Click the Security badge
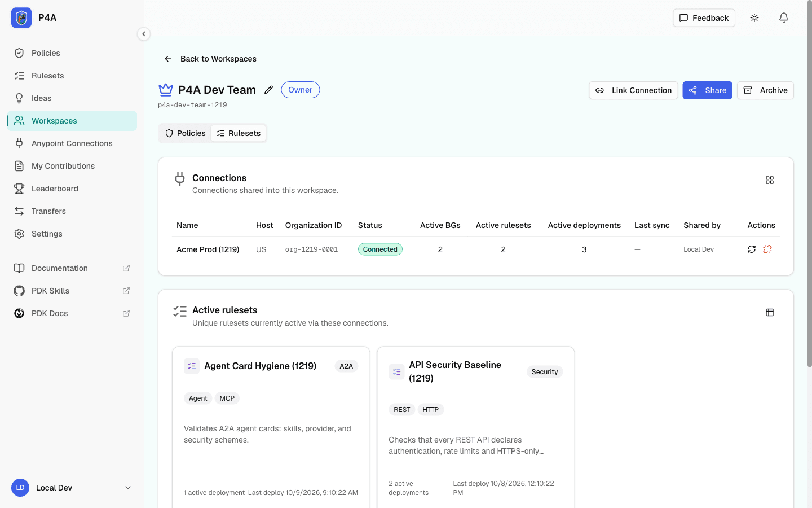812x508 pixels. (545, 372)
